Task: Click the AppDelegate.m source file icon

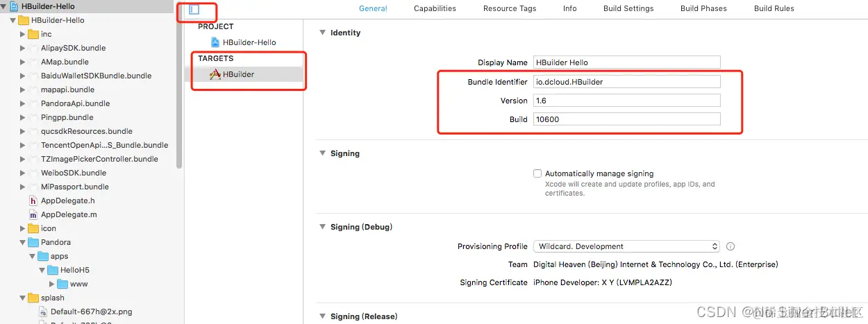Action: 33,214
